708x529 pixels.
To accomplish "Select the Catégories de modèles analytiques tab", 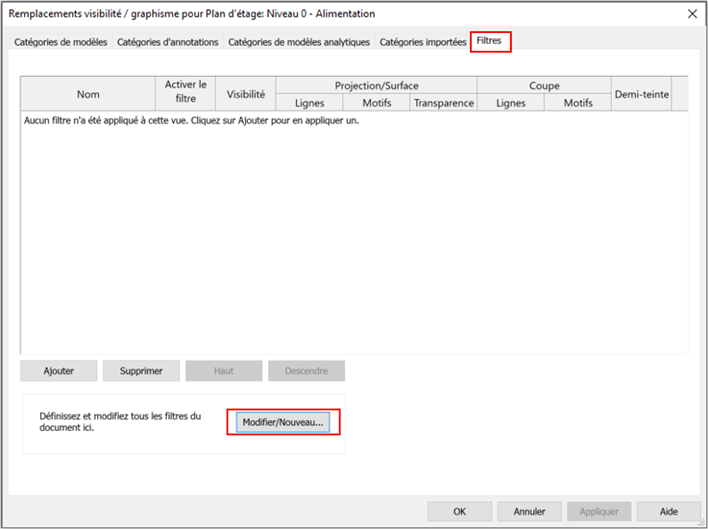I will coord(299,42).
